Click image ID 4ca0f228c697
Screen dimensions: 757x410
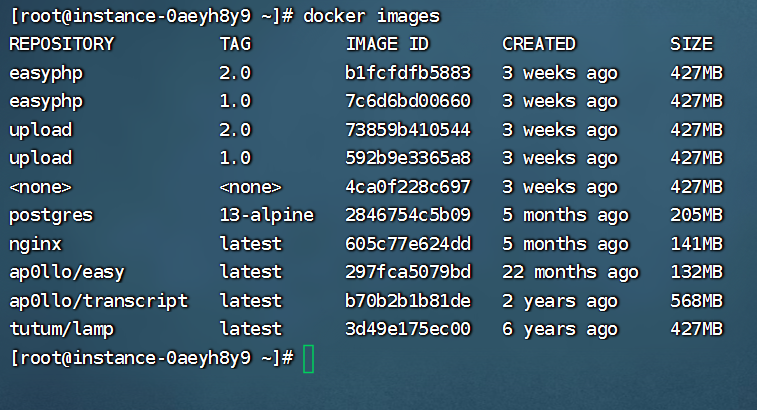[408, 187]
